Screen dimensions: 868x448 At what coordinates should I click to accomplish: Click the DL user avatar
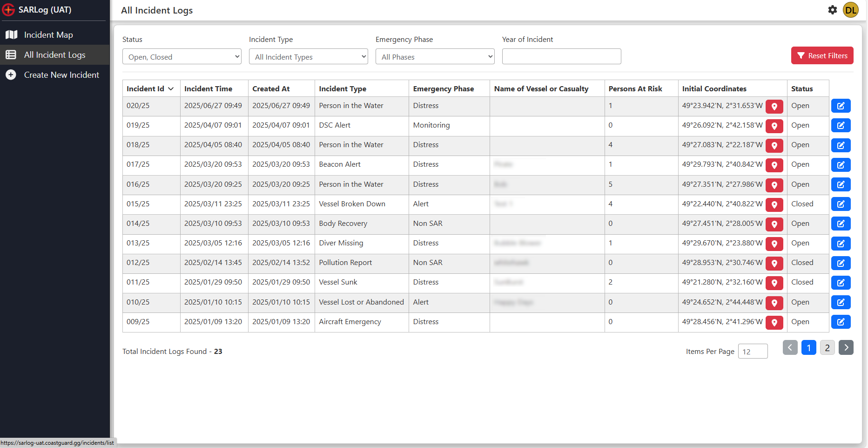850,10
